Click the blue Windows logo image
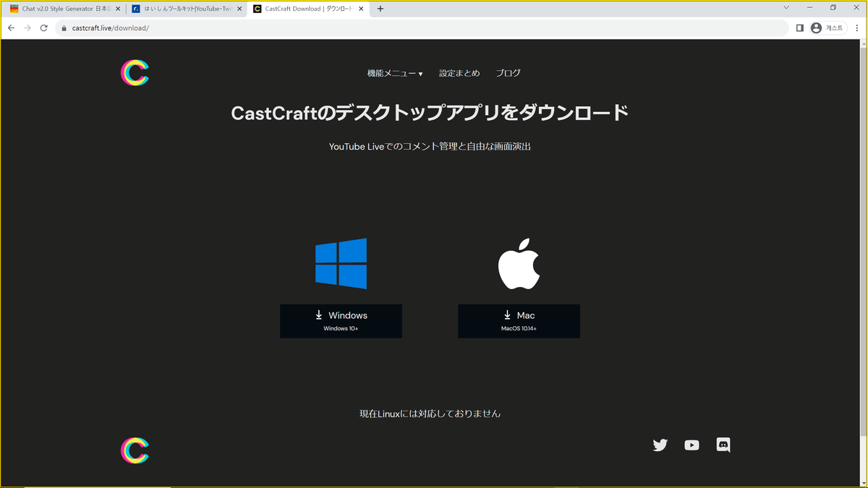 [341, 263]
